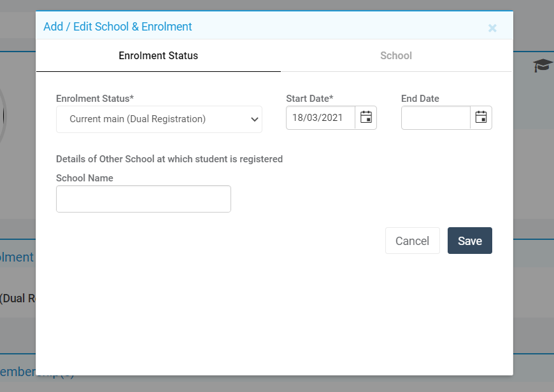This screenshot has height=392, width=554.
Task: Focus the empty End Date field
Action: (436, 117)
